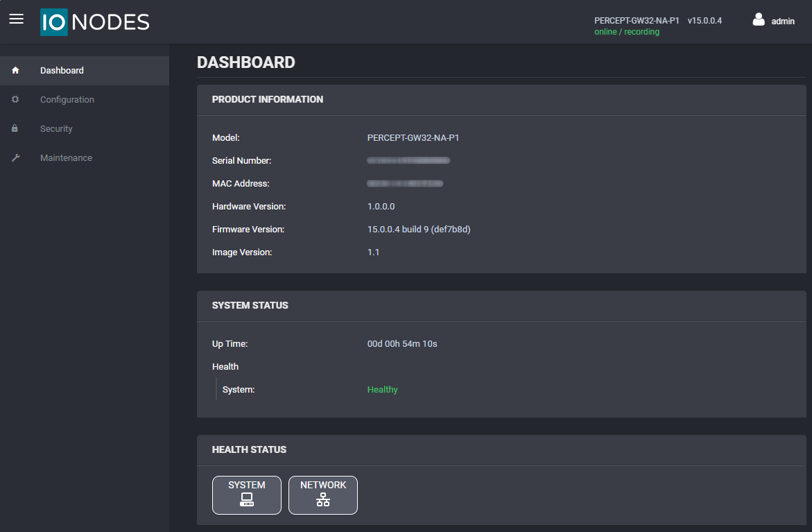Click the System: label under Health

(239, 390)
